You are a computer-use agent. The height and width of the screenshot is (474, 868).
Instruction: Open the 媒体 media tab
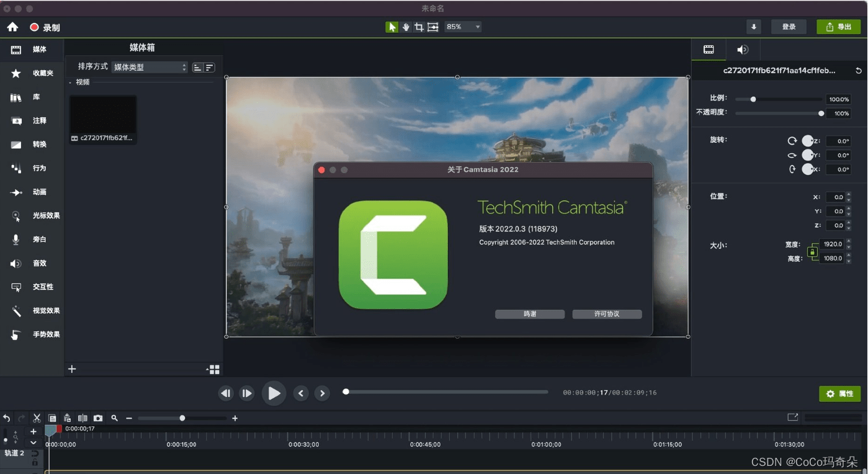coord(32,50)
